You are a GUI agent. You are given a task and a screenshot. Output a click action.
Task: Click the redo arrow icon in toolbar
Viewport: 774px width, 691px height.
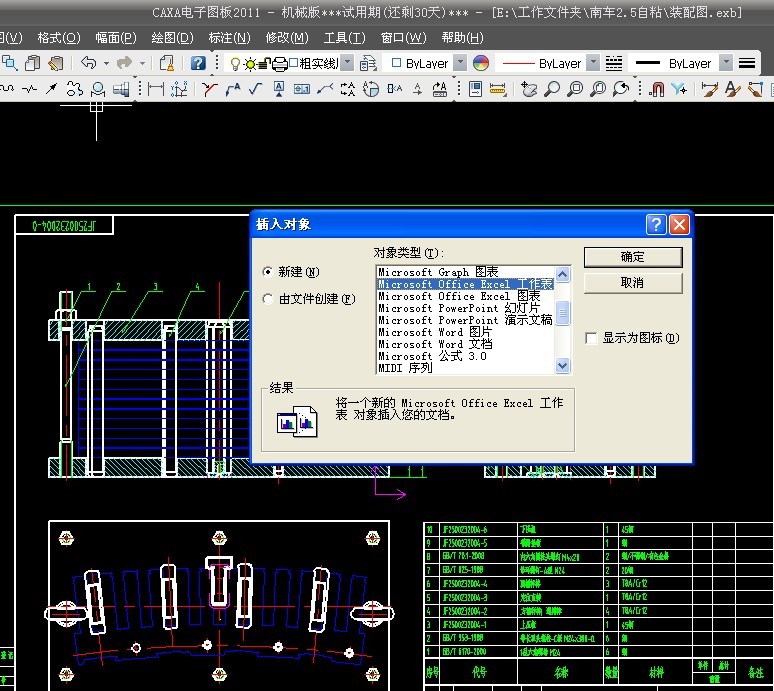(x=124, y=63)
